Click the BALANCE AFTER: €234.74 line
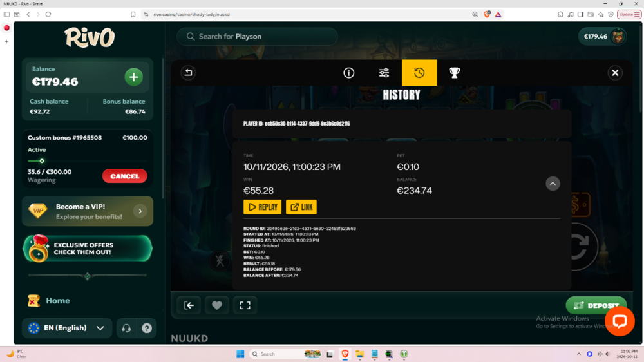This screenshot has height=362, width=644. 270,275
